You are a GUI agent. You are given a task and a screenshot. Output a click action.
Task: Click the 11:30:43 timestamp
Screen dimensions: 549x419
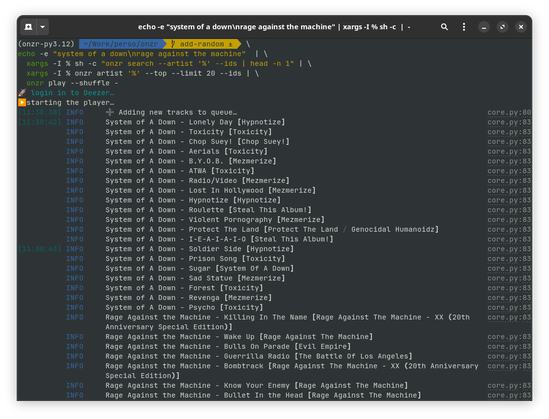coord(40,249)
